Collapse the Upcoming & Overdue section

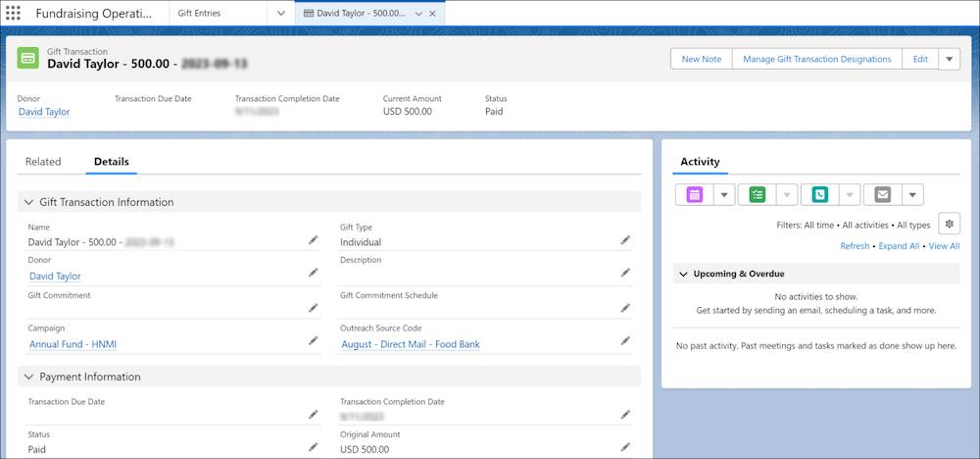click(684, 274)
